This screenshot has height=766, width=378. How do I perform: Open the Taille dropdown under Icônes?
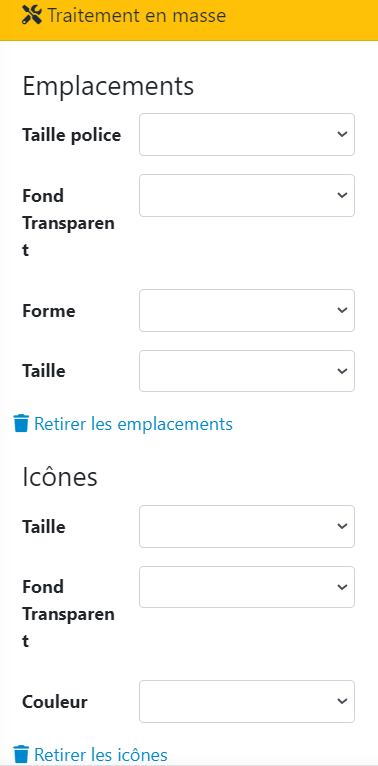tap(247, 527)
